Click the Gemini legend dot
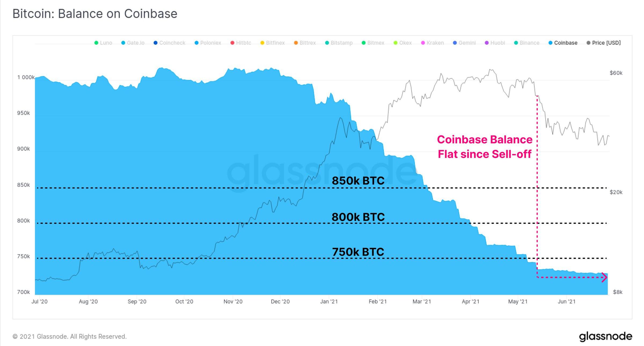Image resolution: width=644 pixels, height=346 pixels. click(x=455, y=43)
